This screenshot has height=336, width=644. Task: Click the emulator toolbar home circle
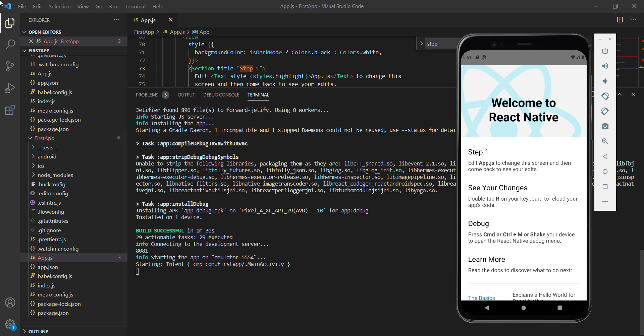605,172
